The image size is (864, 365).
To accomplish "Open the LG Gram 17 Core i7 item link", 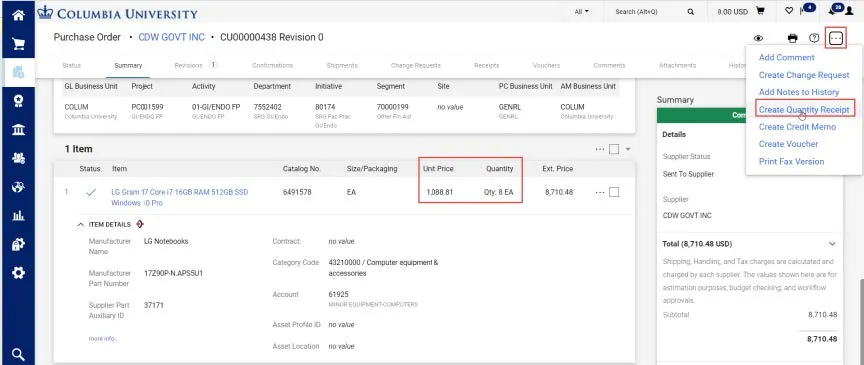I will point(180,197).
